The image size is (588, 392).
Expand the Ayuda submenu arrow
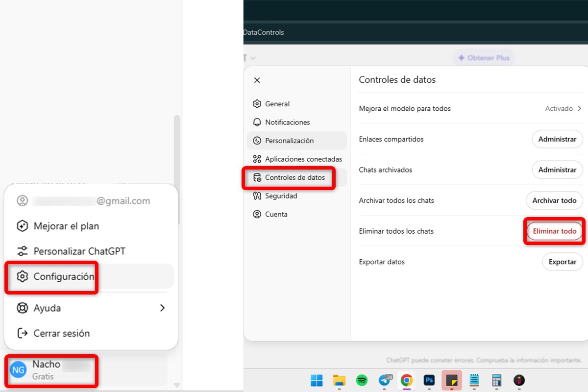(162, 308)
